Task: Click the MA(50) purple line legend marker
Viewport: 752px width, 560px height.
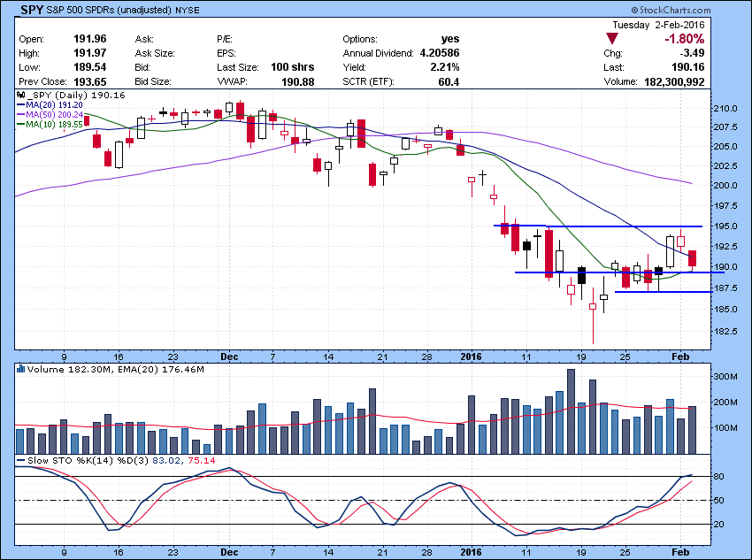Action: [21, 115]
